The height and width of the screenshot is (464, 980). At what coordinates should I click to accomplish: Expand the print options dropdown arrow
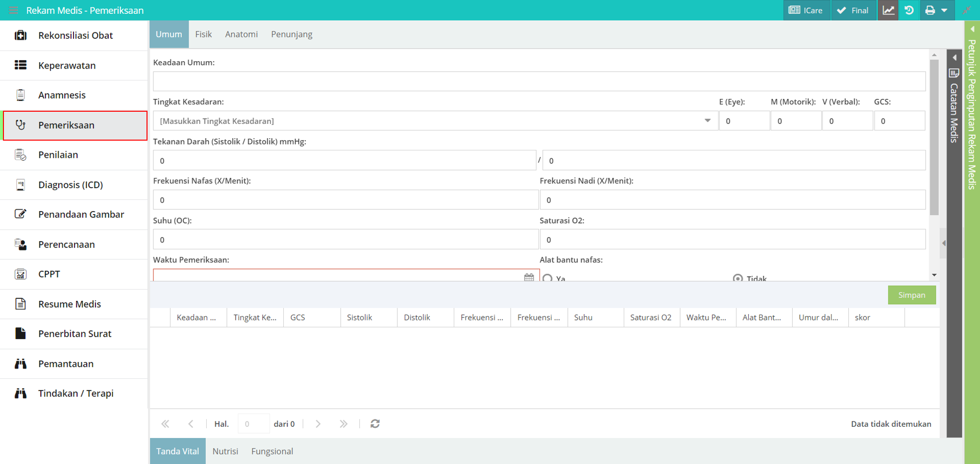(944, 10)
